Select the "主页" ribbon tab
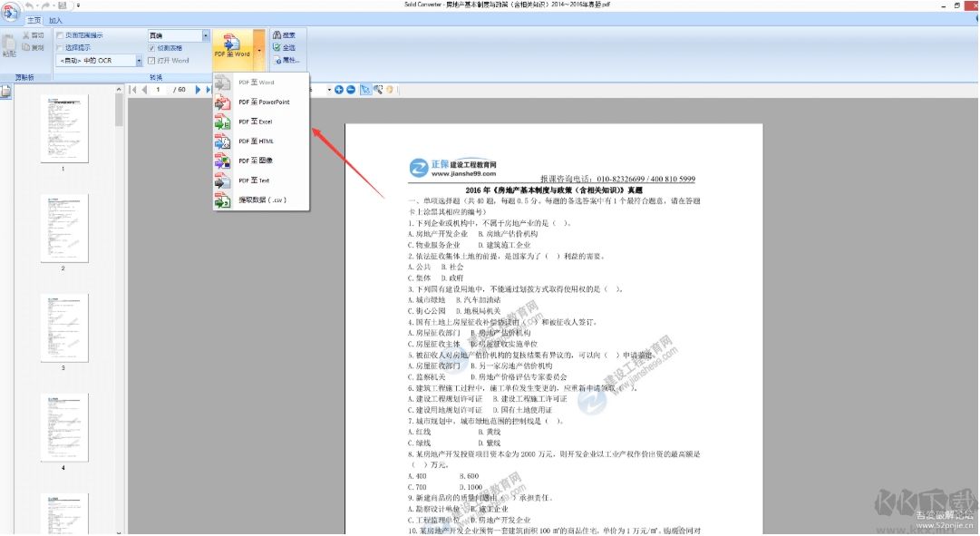 [x=34, y=20]
